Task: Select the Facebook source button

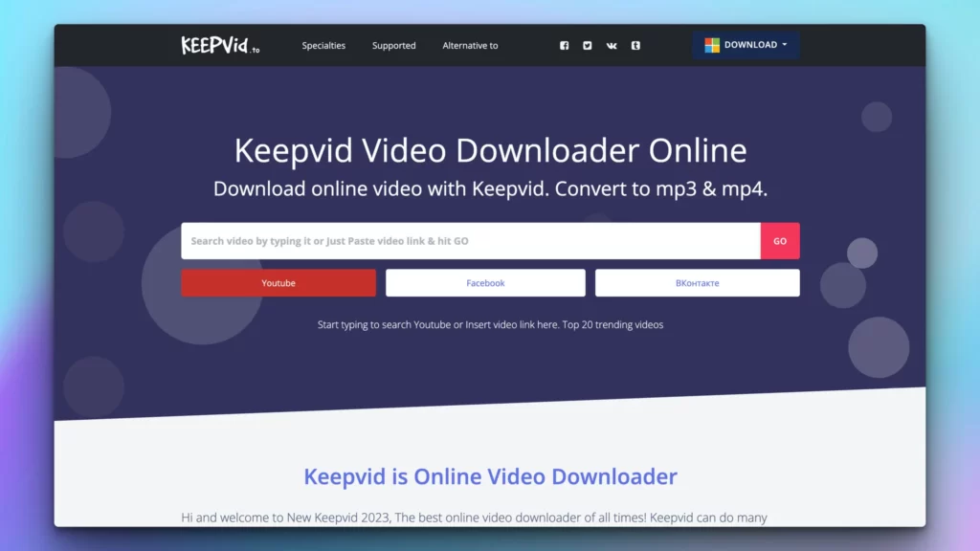Action: [485, 283]
